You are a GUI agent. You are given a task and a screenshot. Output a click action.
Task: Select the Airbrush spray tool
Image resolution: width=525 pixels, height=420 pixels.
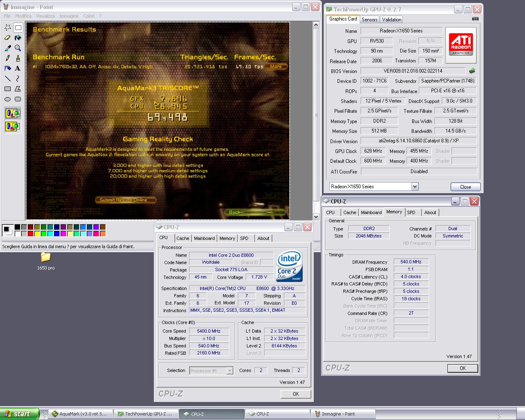pos(8,68)
